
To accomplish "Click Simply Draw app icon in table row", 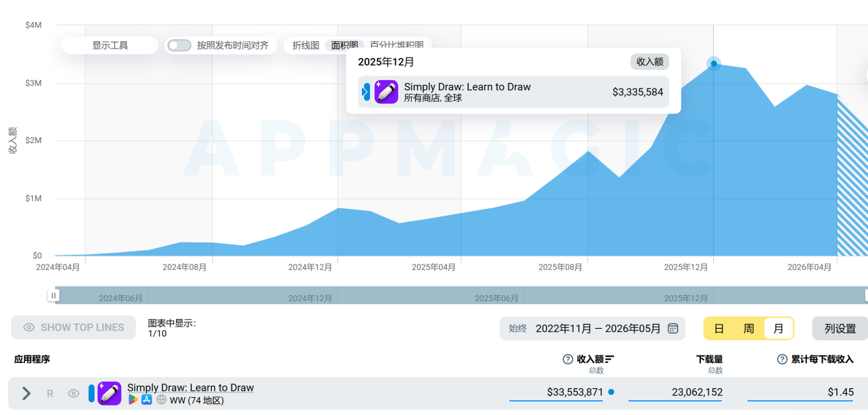I will pos(109,393).
